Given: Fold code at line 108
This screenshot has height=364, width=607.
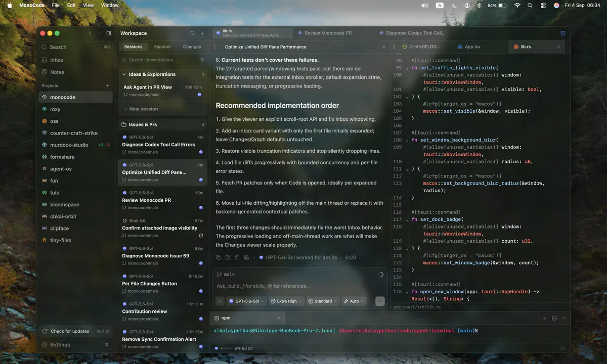Looking at the screenshot, I should pyautogui.click(x=408, y=140).
